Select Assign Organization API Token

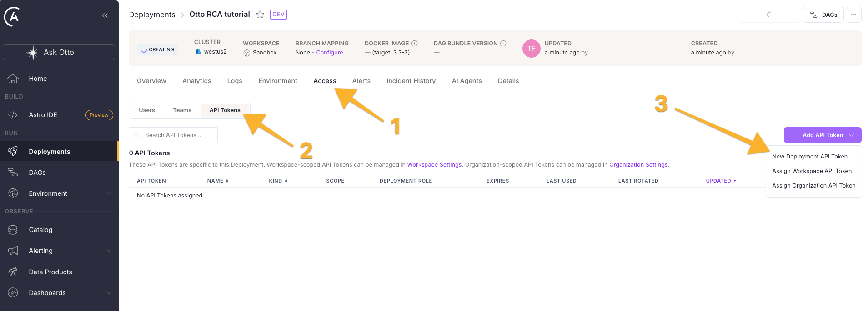point(813,186)
